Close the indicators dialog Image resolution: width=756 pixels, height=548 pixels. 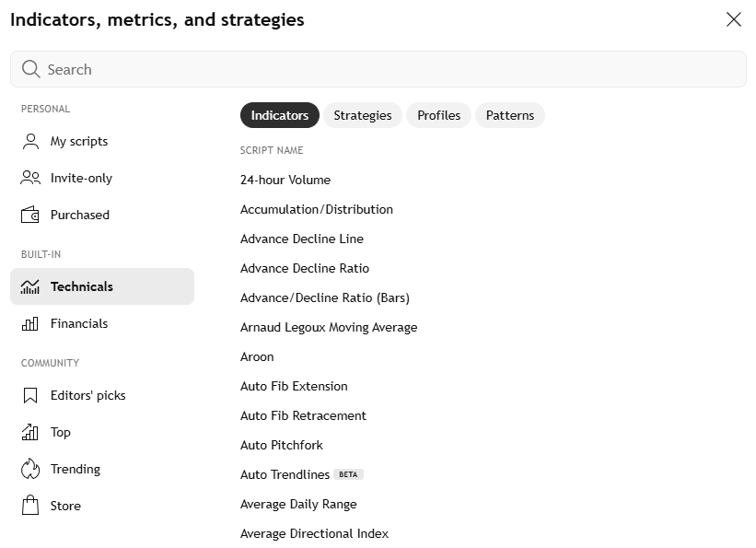point(733,19)
